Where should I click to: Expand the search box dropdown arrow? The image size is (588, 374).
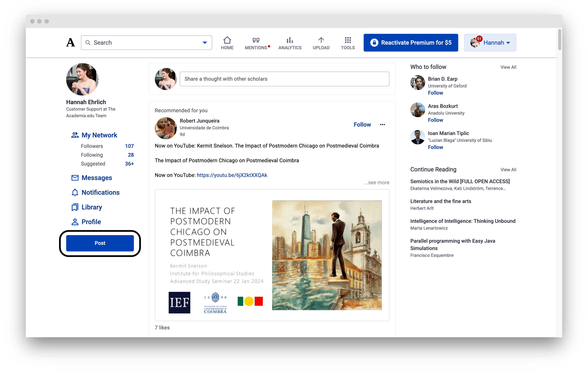pyautogui.click(x=205, y=43)
